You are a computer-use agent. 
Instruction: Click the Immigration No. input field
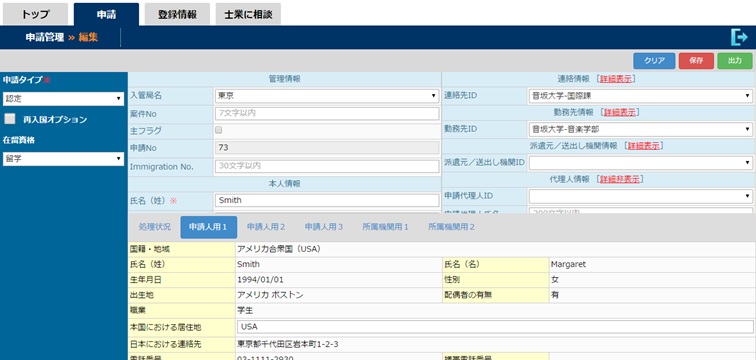coord(326,166)
